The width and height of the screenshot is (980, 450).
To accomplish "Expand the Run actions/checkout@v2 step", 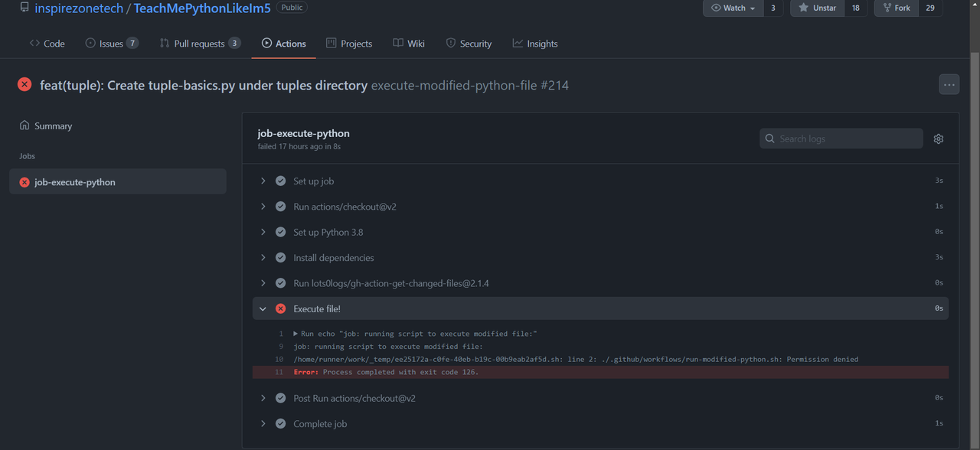I will (x=600, y=207).
